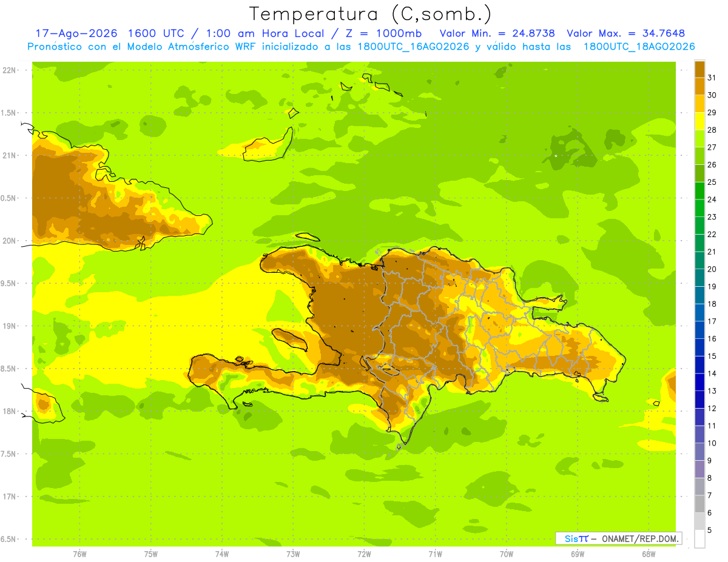The height and width of the screenshot is (562, 728).
Task: Click the "0.5N" latitude label
Action: point(8,198)
